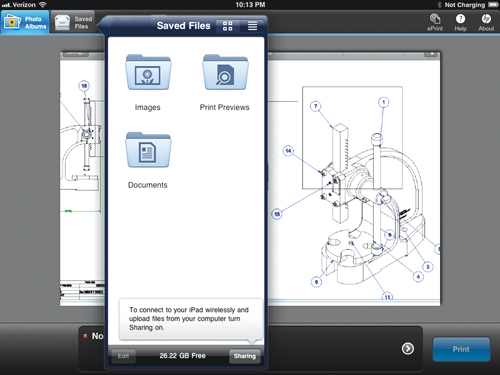
Task: Tap the ePrint icon
Action: point(435,22)
